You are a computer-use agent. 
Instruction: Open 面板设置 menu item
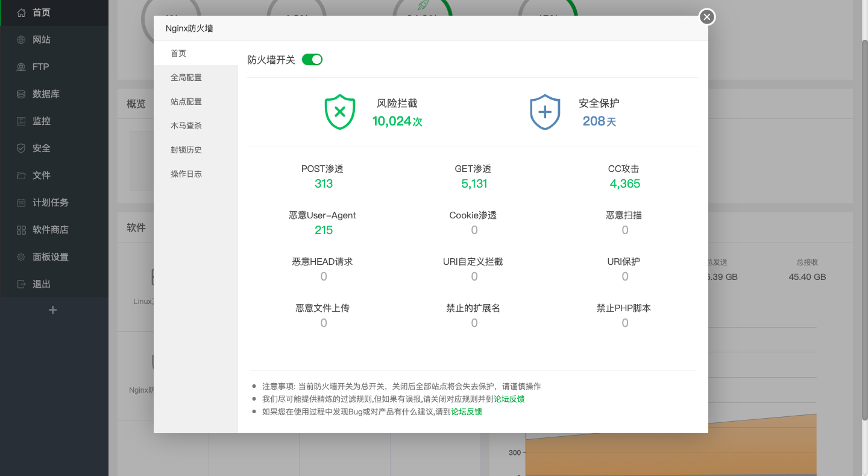[x=54, y=257]
